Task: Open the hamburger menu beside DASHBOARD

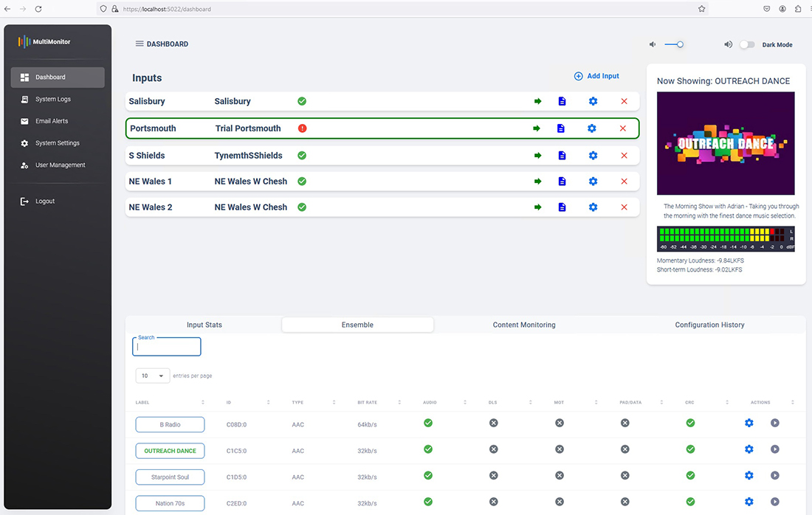Action: coord(139,44)
